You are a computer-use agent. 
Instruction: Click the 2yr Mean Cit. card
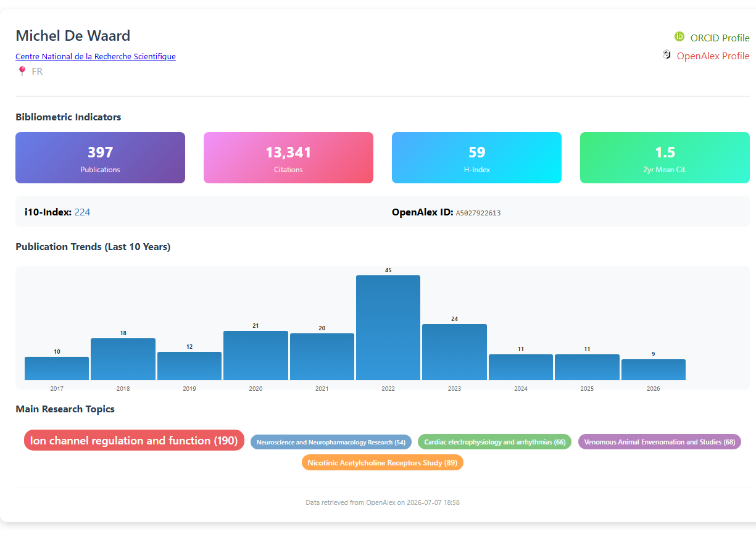665,158
